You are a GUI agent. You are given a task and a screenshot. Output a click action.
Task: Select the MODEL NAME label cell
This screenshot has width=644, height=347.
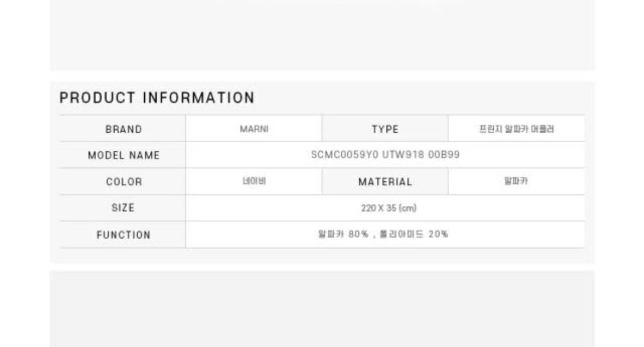coord(123,155)
